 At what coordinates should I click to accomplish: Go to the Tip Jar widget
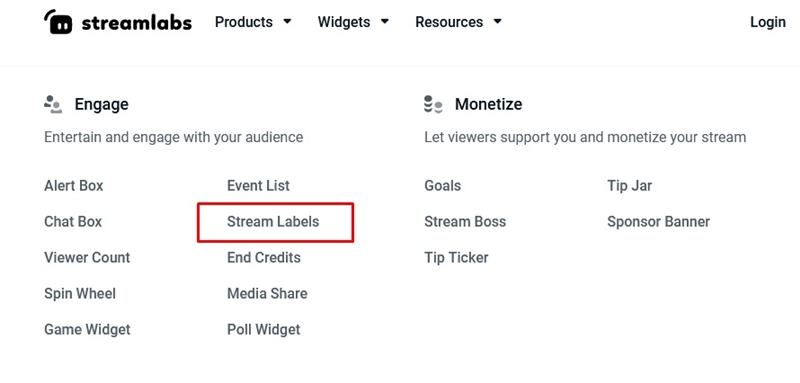click(630, 186)
